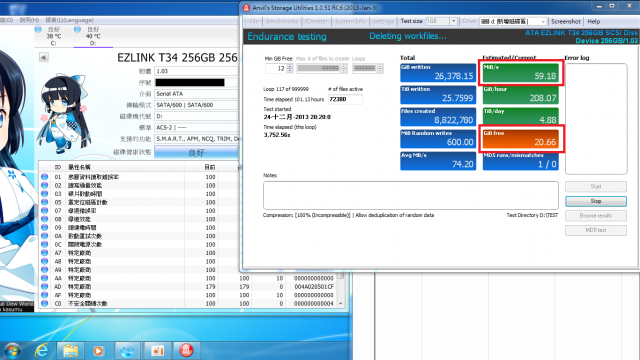Click the orange GiB free tile showing 20.66
The image size is (640, 360).
[520, 139]
